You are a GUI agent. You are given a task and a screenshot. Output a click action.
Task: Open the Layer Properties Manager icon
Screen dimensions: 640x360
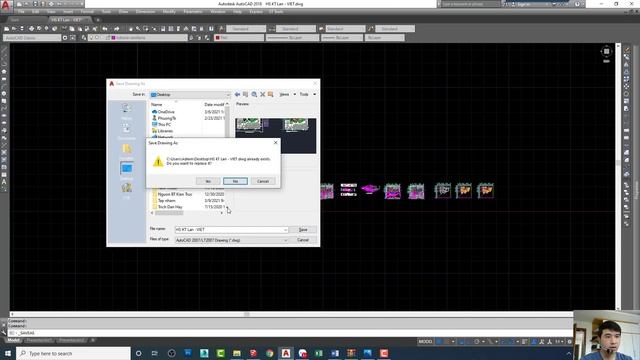[x=84, y=38]
